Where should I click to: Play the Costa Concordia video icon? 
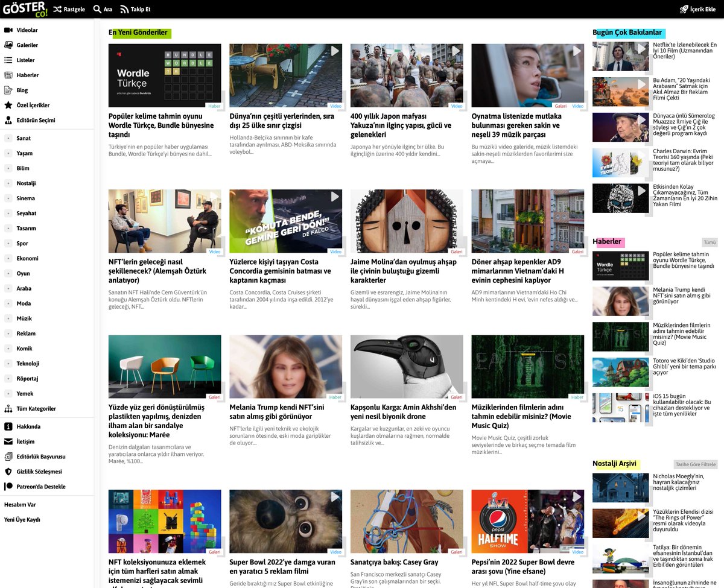pyautogui.click(x=334, y=197)
